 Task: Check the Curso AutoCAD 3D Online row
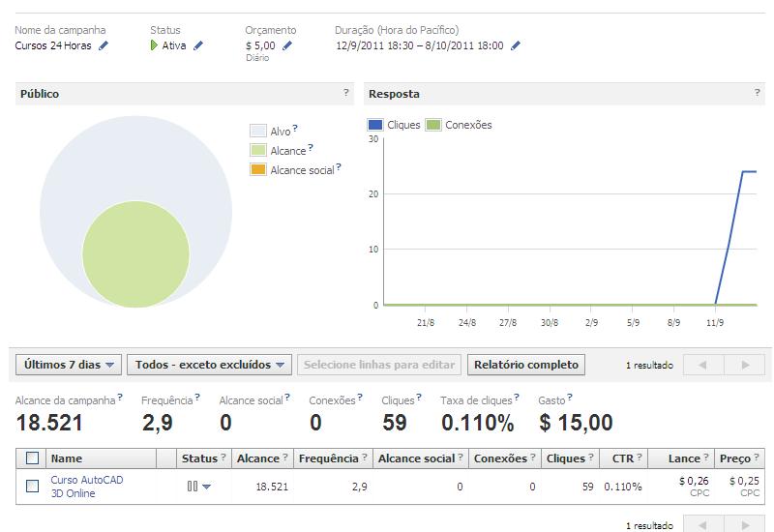tap(32, 487)
